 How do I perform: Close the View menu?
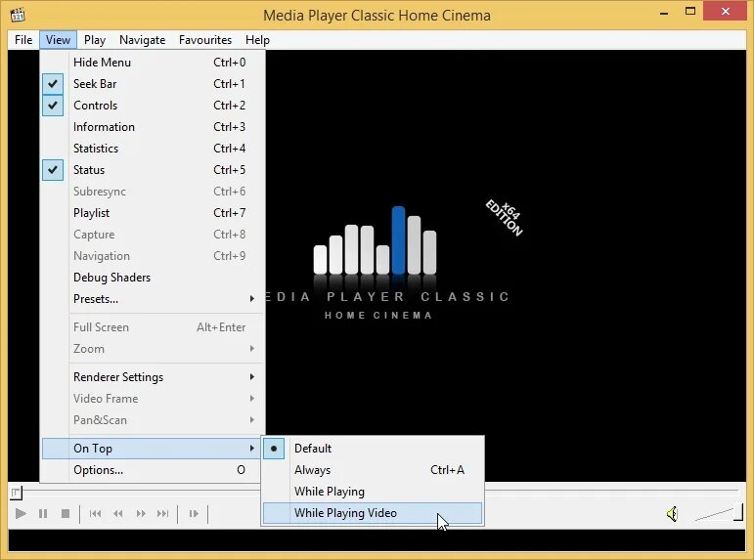(x=58, y=40)
